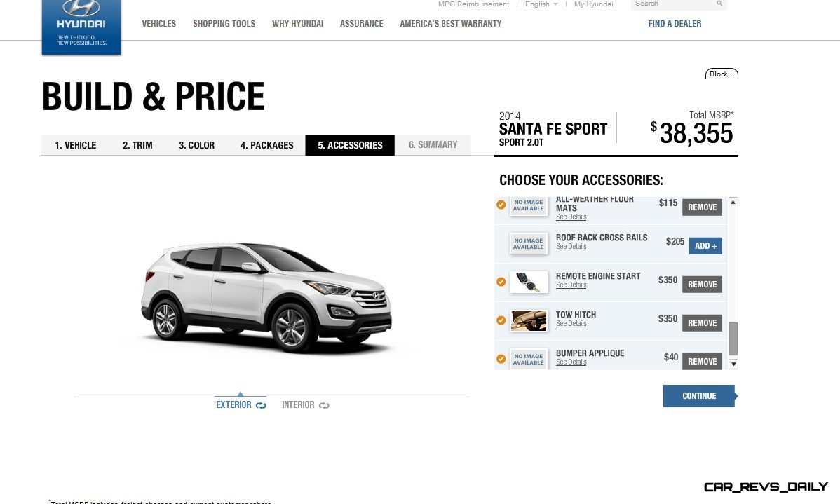Remove Bumper Applique accessory
The width and height of the screenshot is (840, 504).
click(x=702, y=362)
